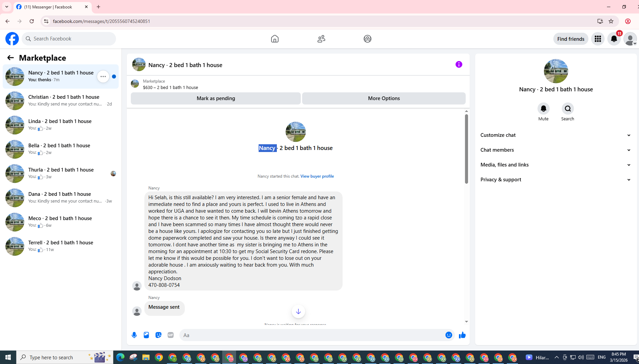The width and height of the screenshot is (639, 364).
Task: Send a thumbs-up like
Action: [x=462, y=335]
